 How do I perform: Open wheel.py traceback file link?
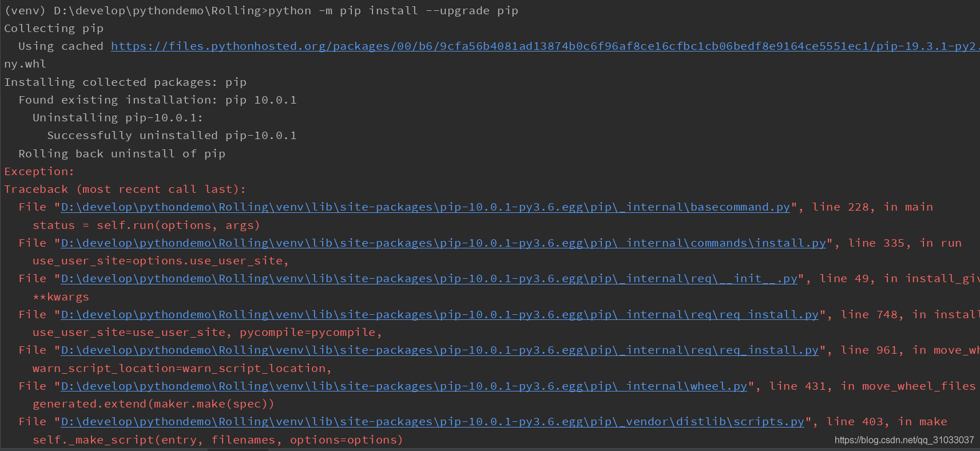point(404,386)
